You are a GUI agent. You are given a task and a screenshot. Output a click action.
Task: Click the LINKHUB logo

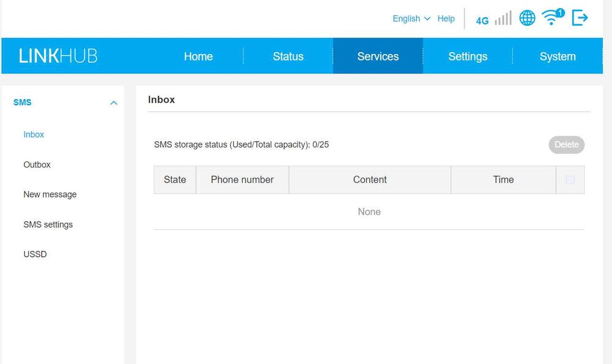tap(58, 56)
